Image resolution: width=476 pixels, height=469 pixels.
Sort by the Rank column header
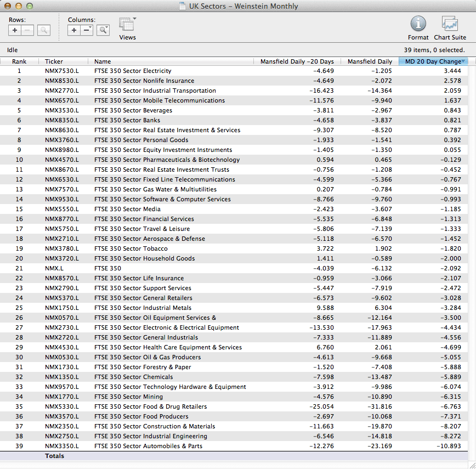(x=19, y=61)
